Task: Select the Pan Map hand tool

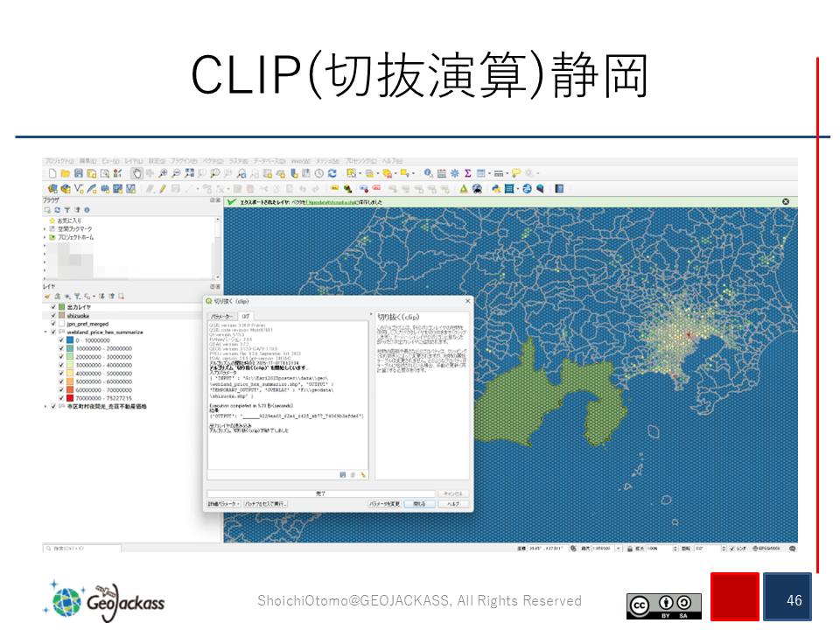Action: click(137, 173)
